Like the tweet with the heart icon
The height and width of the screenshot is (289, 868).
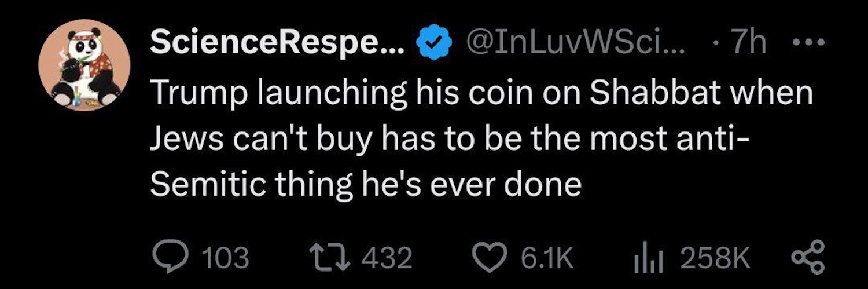(490, 258)
